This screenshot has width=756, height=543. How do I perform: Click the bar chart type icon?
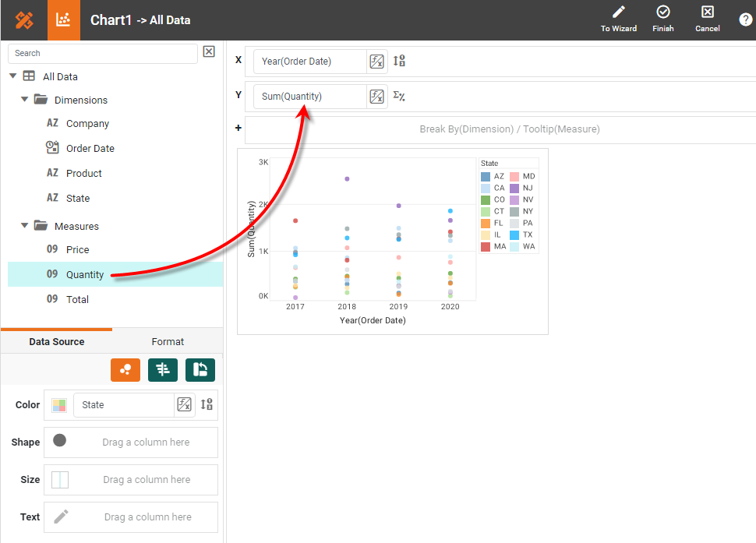point(162,370)
